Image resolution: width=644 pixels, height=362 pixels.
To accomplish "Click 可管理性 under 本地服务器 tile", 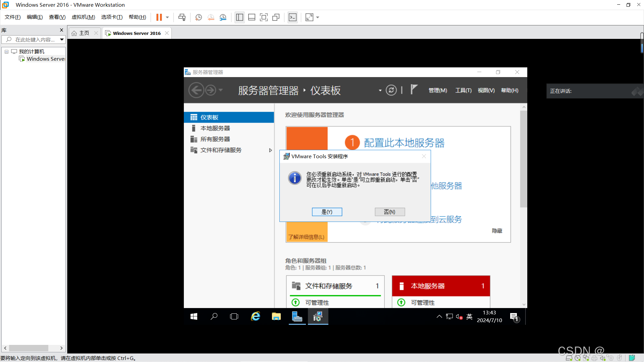I will coord(423,303).
